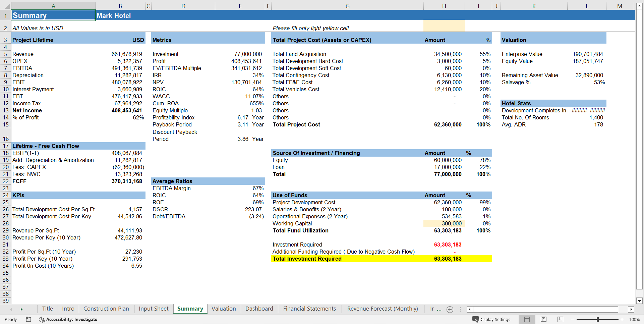Viewport: 644px width, 324px height.
Task: Open the Construction Plan sheet
Action: [106, 309]
